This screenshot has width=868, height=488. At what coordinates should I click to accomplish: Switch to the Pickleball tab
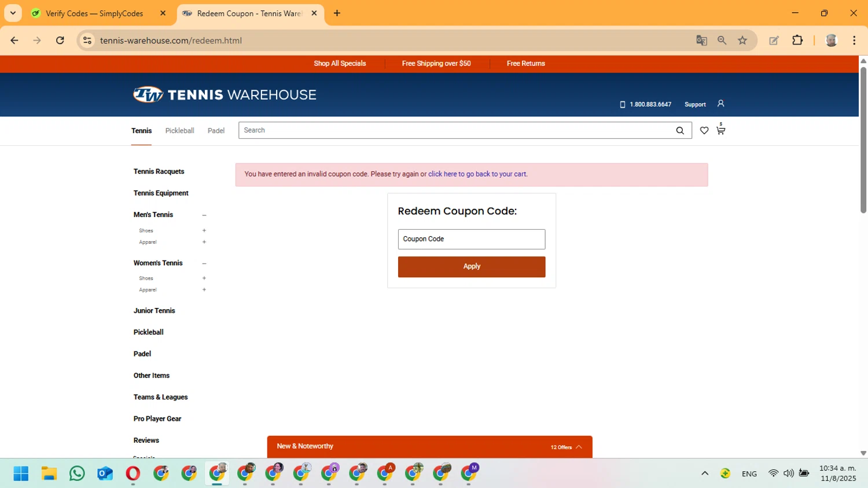179,131
